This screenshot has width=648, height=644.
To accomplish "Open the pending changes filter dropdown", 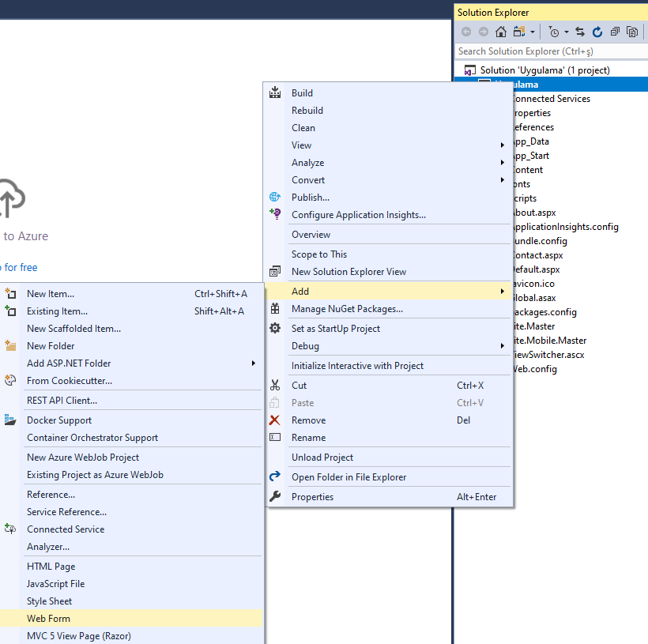I will pyautogui.click(x=565, y=32).
